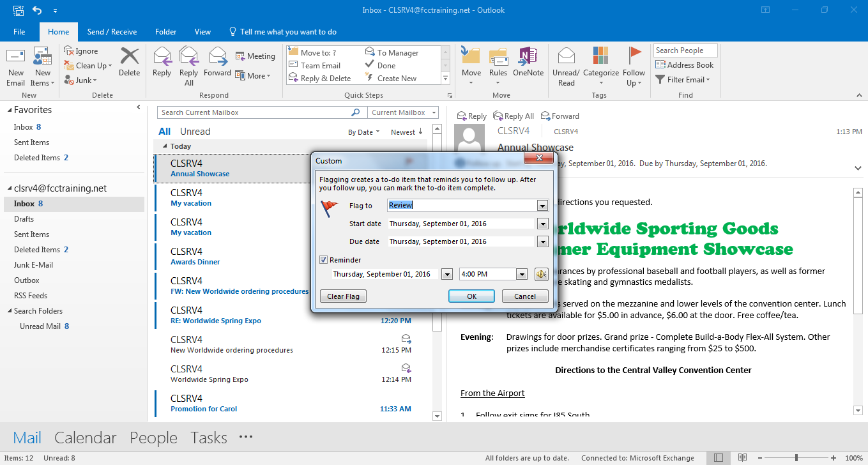Click Cancel in the Custom dialog
This screenshot has height=465, width=868.
pos(525,296)
